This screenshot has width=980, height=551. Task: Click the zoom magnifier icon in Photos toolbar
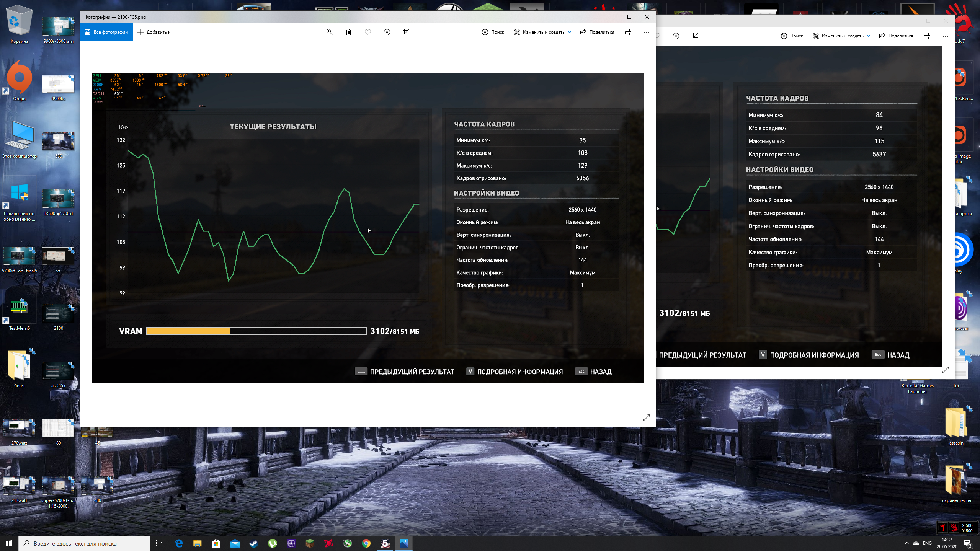pos(329,32)
